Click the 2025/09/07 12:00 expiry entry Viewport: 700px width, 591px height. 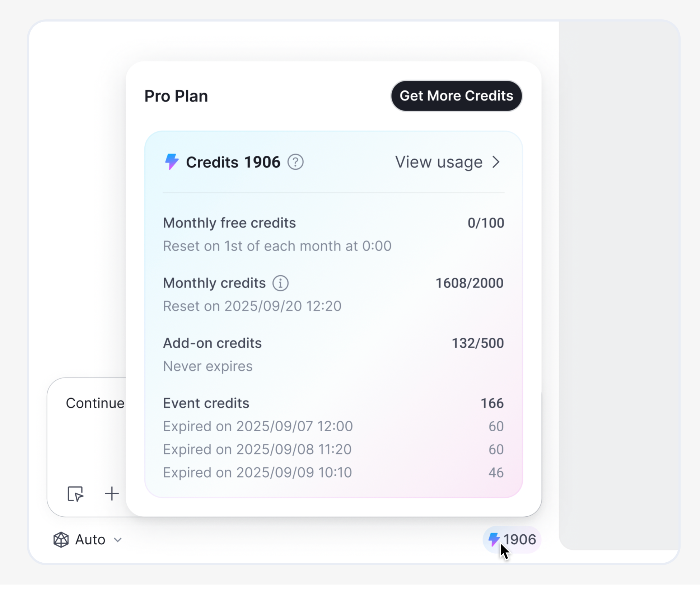(258, 426)
